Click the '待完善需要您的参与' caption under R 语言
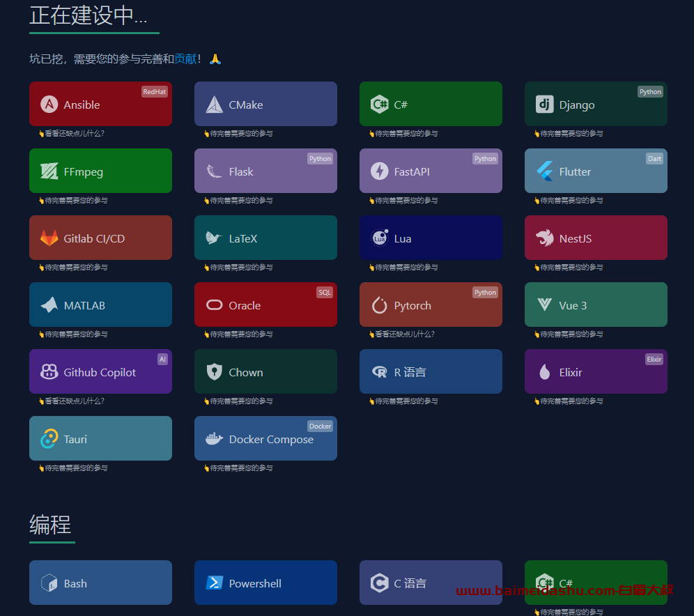This screenshot has height=616, width=694. pyautogui.click(x=403, y=401)
